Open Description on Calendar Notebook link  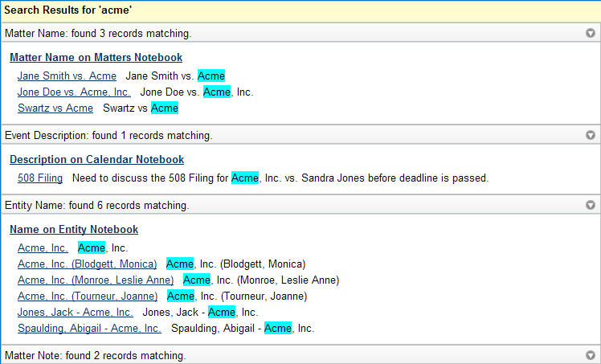[x=96, y=159]
